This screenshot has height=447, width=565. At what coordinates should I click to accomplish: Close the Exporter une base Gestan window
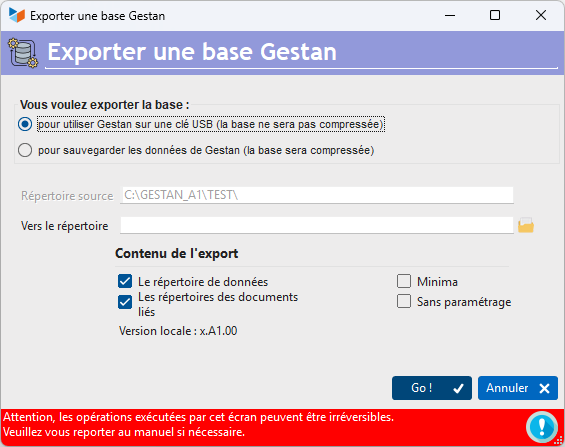541,15
